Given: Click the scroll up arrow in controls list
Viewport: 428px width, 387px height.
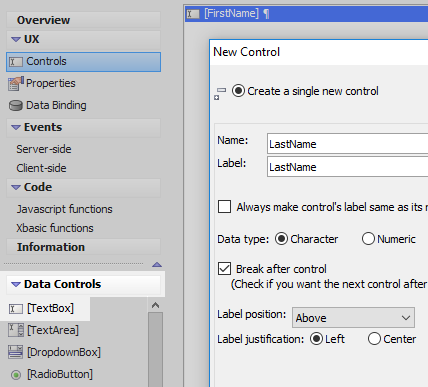Looking at the screenshot, I should (x=155, y=305).
